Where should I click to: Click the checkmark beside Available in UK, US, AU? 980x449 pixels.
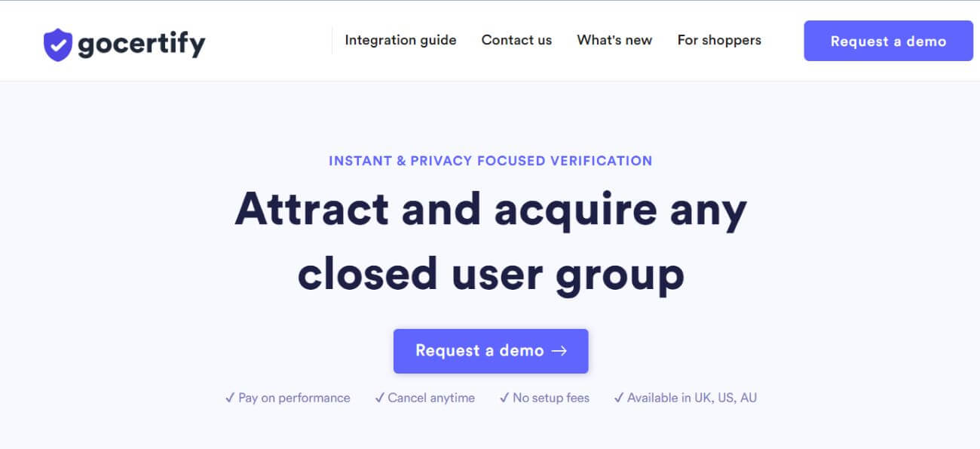[x=619, y=398]
